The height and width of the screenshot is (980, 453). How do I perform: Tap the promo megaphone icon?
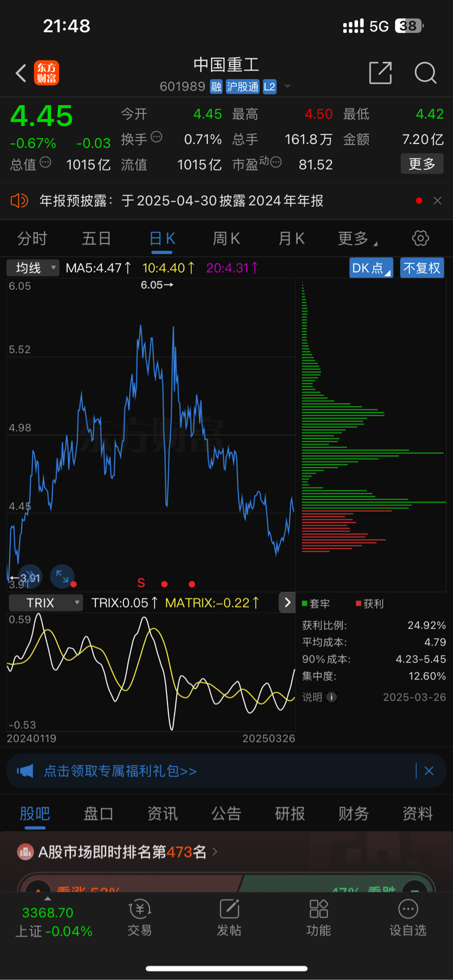[x=25, y=771]
